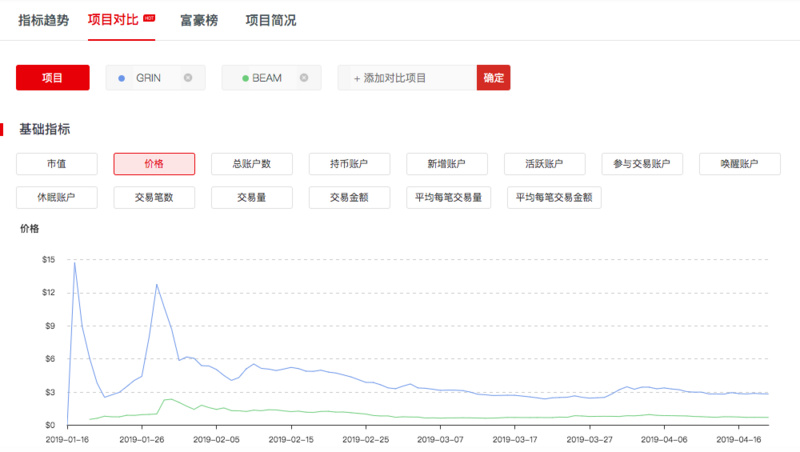800x452 pixels.
Task: Switch to 指标趋势 tab
Action: [43, 20]
